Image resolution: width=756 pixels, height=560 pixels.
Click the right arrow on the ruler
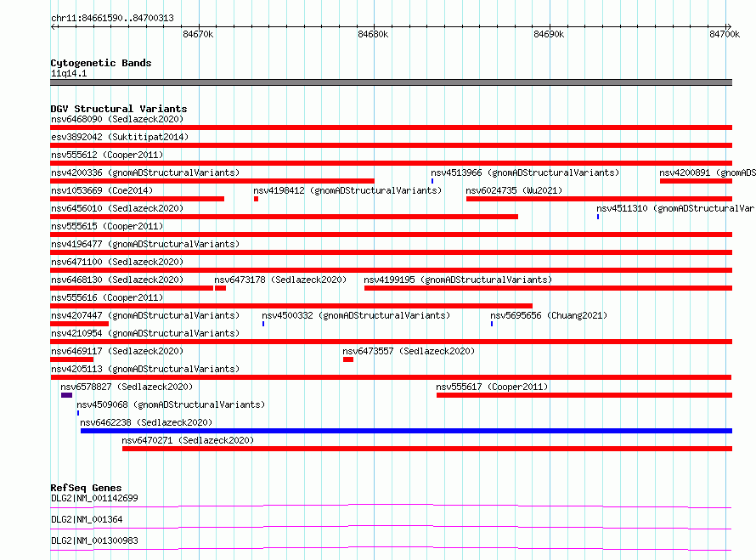click(729, 26)
